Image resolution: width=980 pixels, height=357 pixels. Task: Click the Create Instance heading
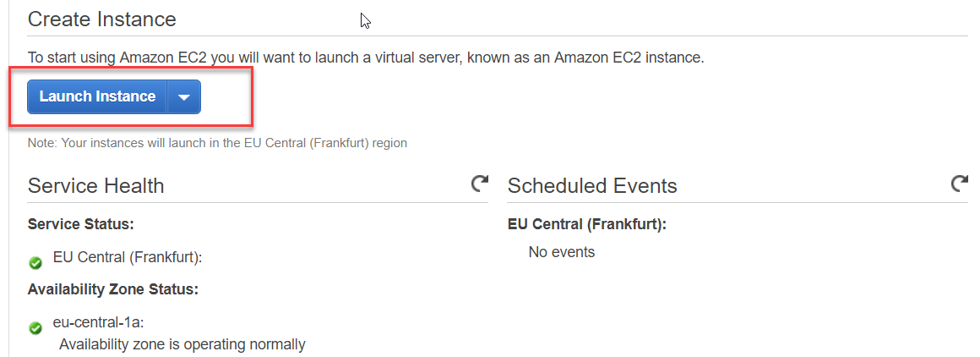point(101,19)
